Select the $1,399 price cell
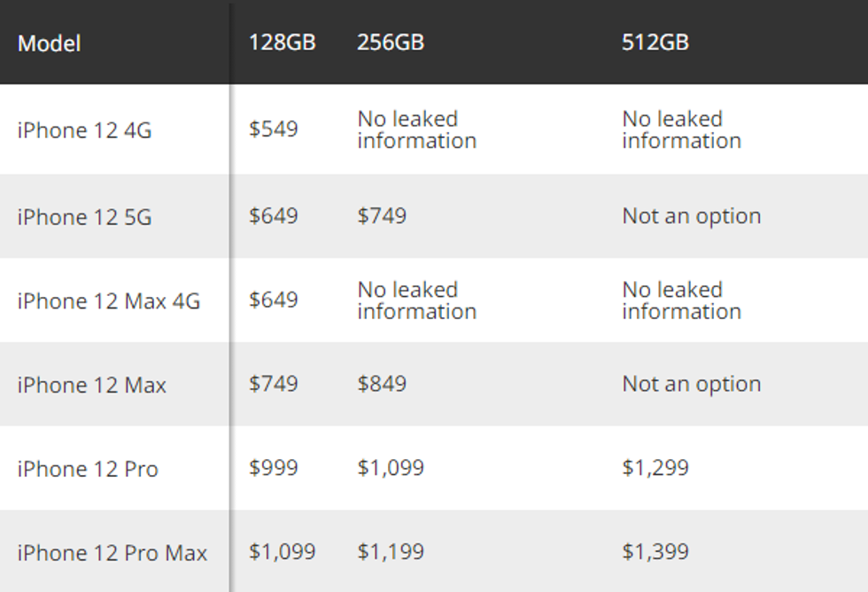 point(655,552)
